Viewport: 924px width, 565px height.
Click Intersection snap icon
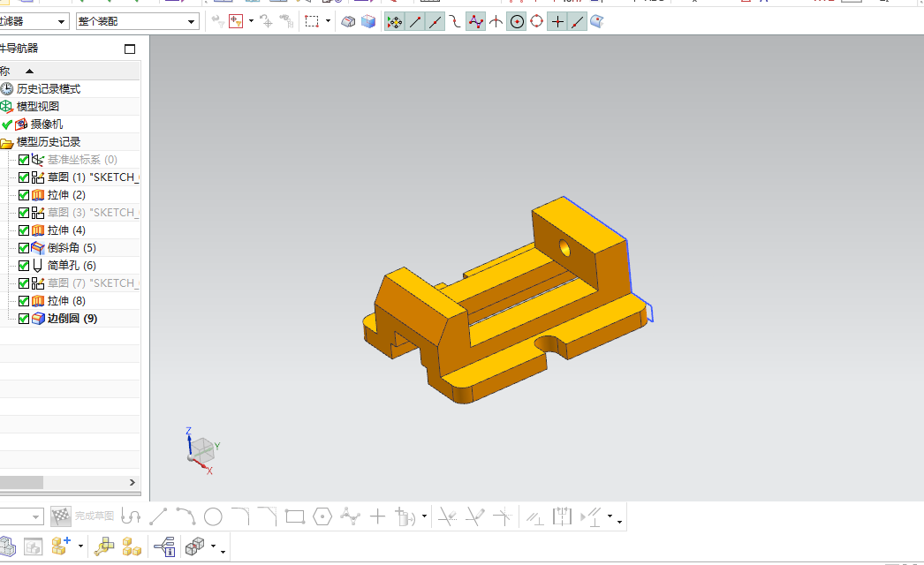point(496,22)
